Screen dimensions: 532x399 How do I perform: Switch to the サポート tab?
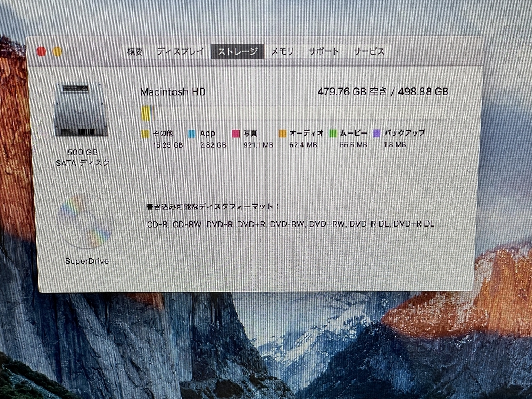pyautogui.click(x=324, y=51)
